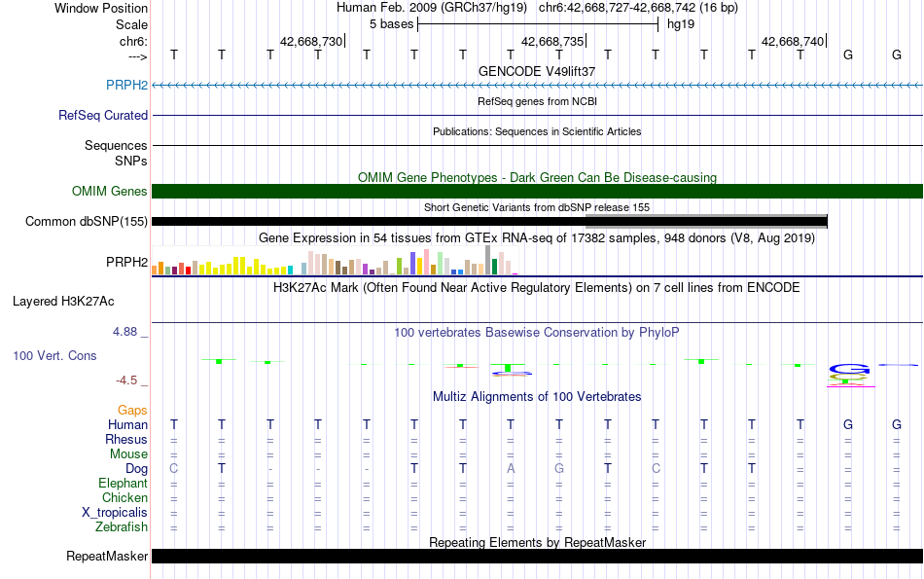Viewport: 924px width, 579px height.
Task: Click 'Short Genetic Variants from dbSNP' title
Action: point(537,207)
